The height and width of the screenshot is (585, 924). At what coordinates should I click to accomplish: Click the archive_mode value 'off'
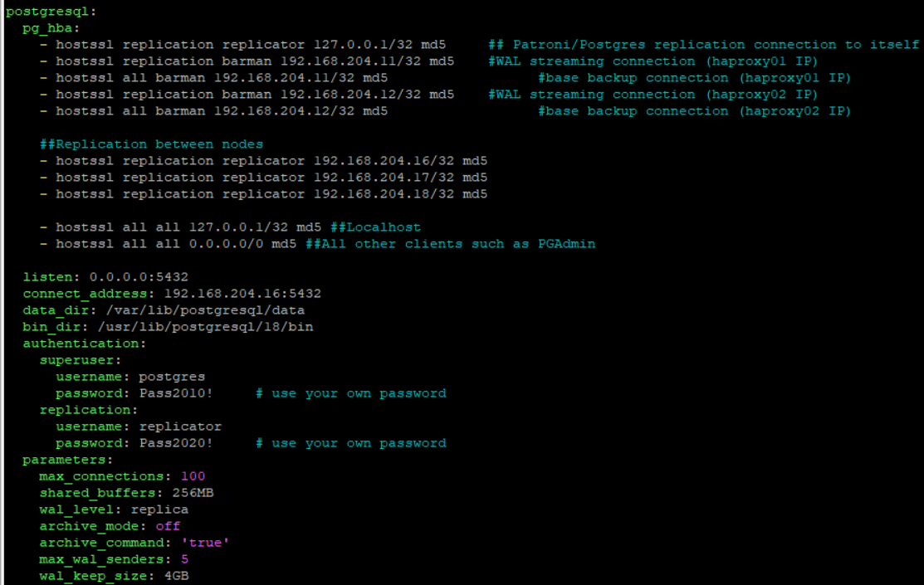pos(168,526)
